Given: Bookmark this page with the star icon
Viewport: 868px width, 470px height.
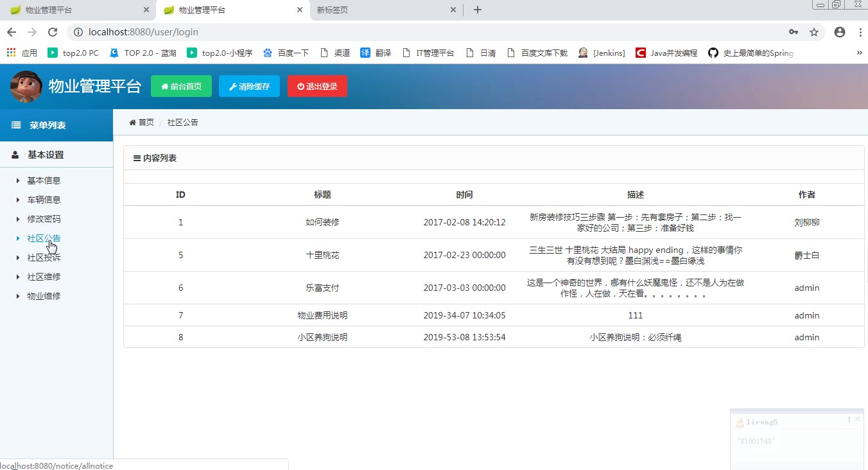Looking at the screenshot, I should tap(814, 32).
